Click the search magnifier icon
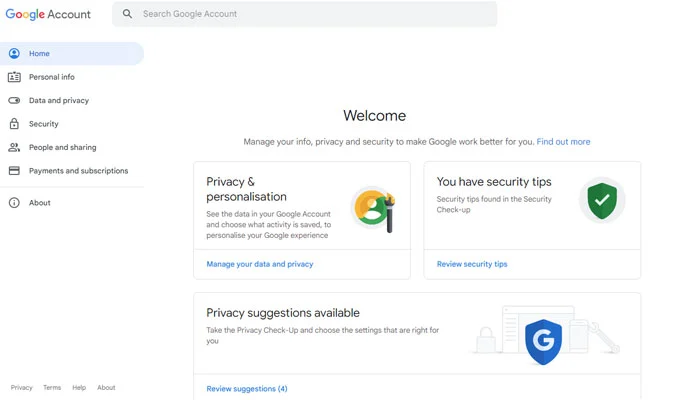The image size is (700, 400). [x=127, y=14]
